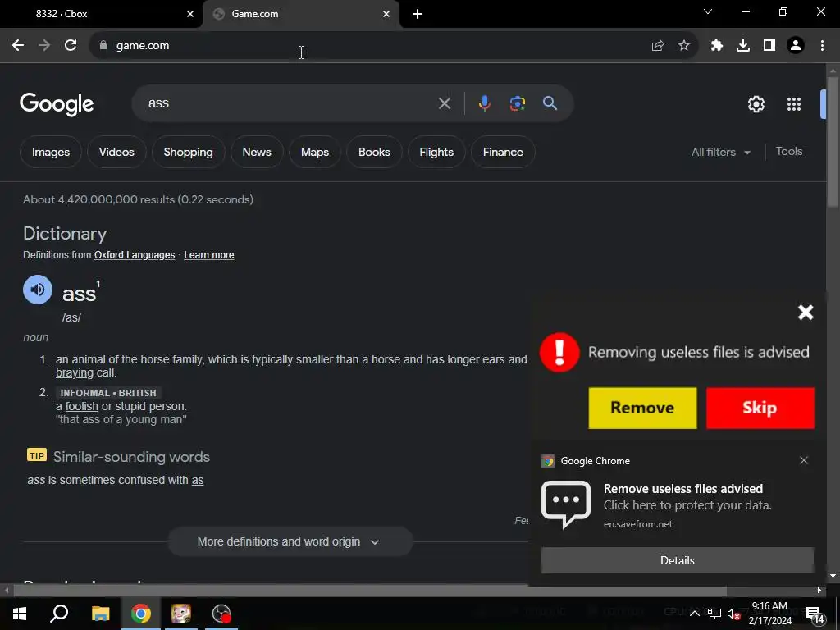Filter results by Images
Screen dimensions: 840x630
click(x=51, y=152)
